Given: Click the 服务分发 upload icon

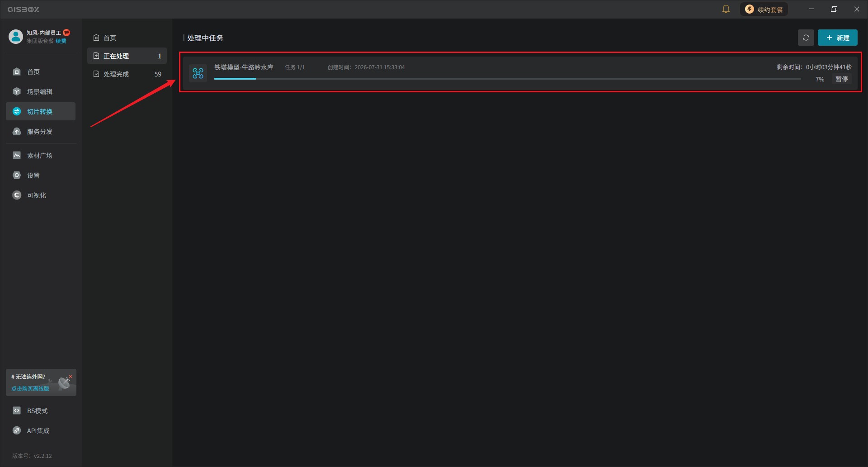Looking at the screenshot, I should (17, 131).
